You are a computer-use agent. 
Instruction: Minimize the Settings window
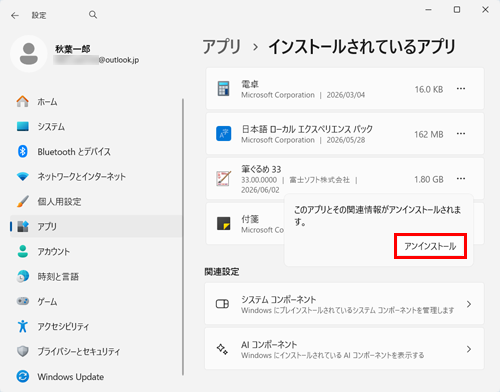[x=429, y=10]
